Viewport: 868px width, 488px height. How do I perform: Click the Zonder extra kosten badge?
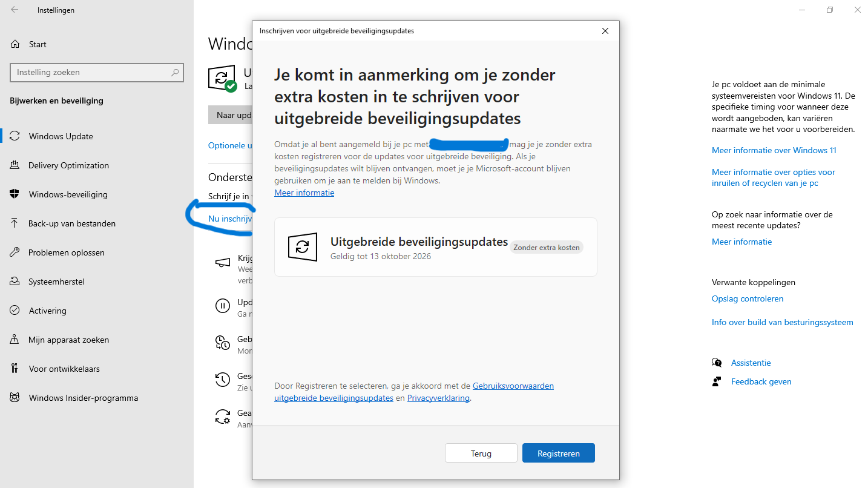point(547,247)
